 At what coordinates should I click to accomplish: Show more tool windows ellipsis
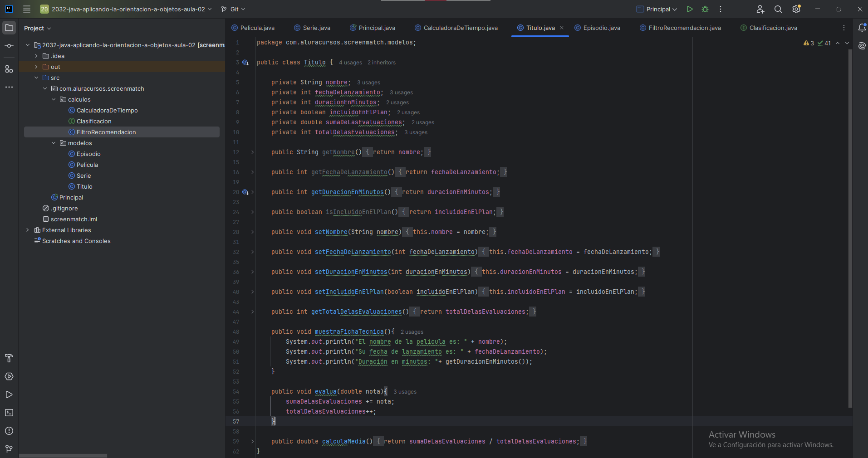pos(9,87)
